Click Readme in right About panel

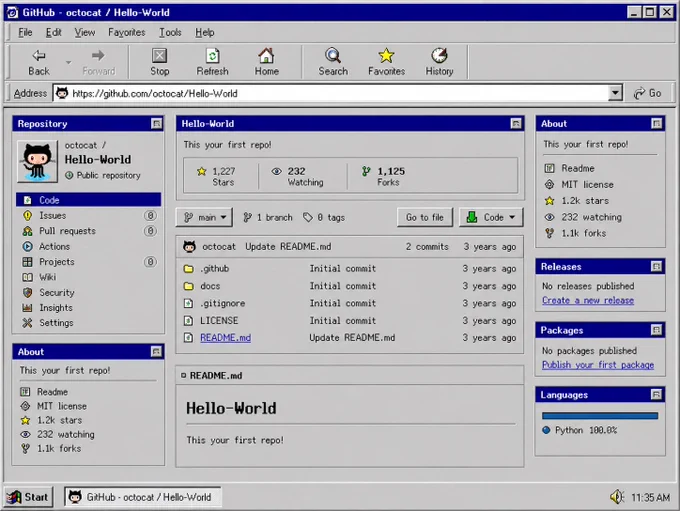point(569,168)
